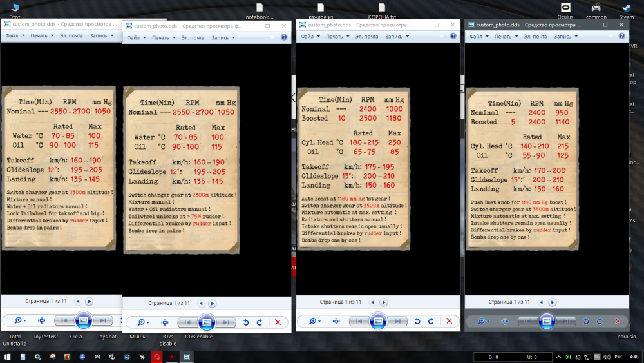Open Запись dropdown in leftmost viewer window

click(x=102, y=35)
